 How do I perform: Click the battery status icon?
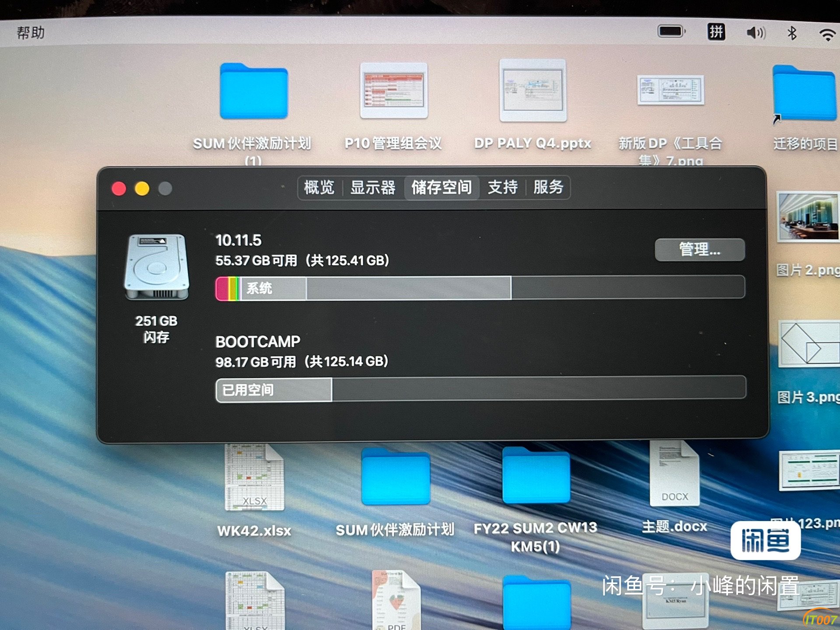672,31
